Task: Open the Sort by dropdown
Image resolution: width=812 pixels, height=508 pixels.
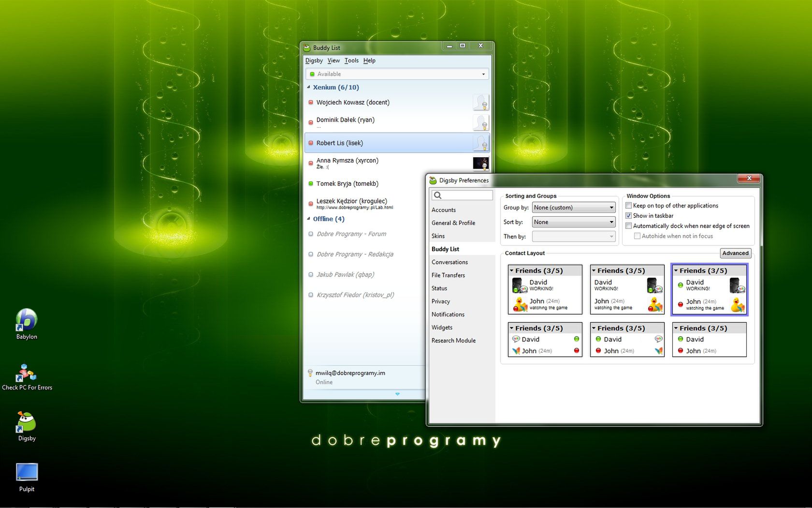Action: (573, 222)
